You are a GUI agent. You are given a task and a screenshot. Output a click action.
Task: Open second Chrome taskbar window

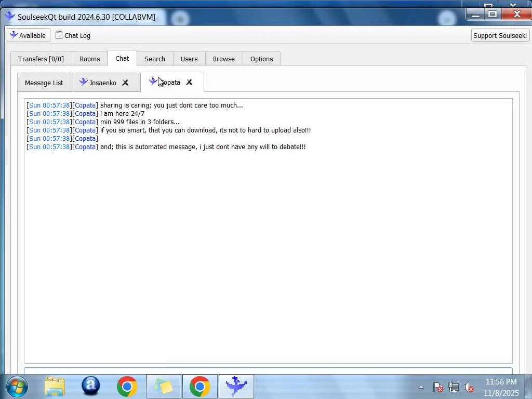(200, 387)
